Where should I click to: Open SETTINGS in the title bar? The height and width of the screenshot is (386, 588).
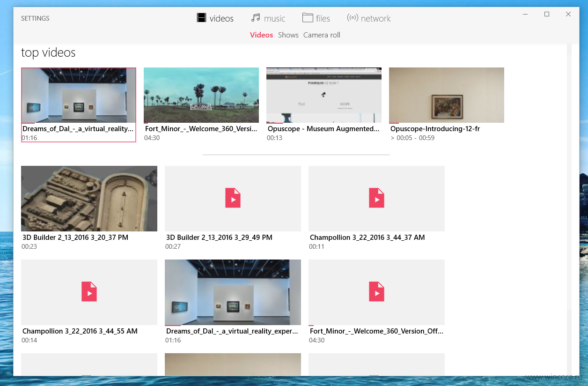[x=35, y=18]
